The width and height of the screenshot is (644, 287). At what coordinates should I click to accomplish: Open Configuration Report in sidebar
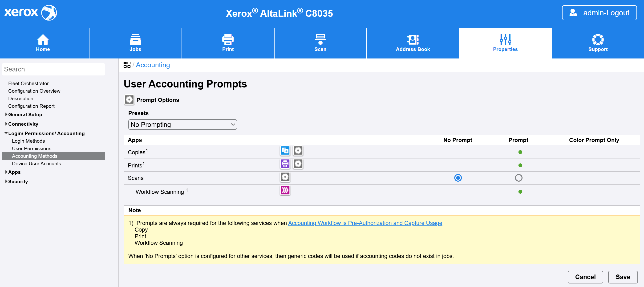(32, 106)
